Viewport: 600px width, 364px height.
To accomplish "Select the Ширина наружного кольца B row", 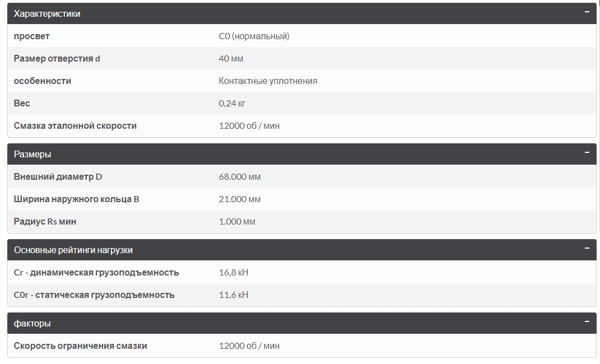I will point(77,199).
